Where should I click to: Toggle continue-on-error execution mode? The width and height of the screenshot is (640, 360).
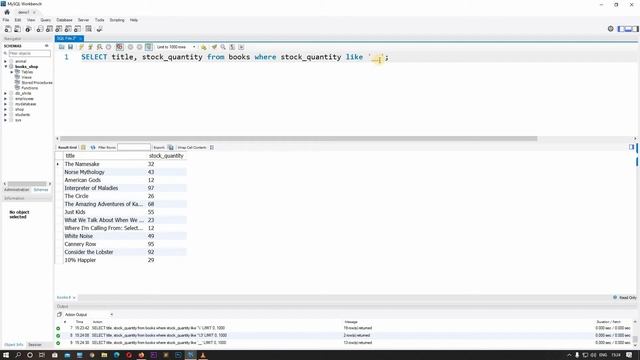click(119, 47)
